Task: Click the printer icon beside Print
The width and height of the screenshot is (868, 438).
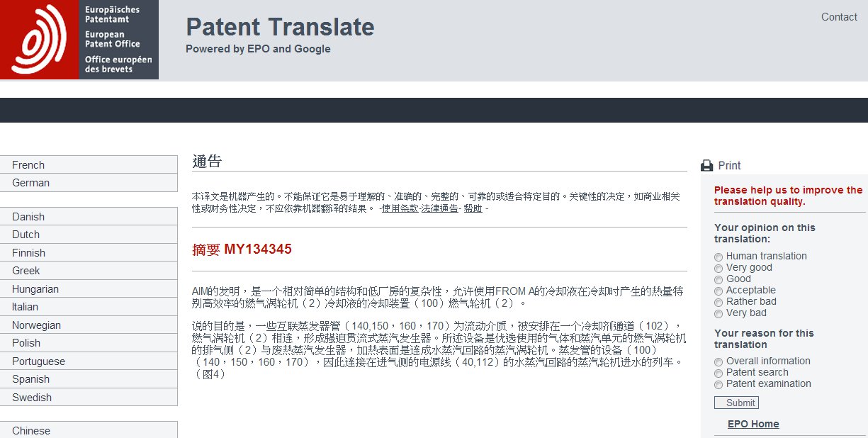Action: click(x=706, y=166)
